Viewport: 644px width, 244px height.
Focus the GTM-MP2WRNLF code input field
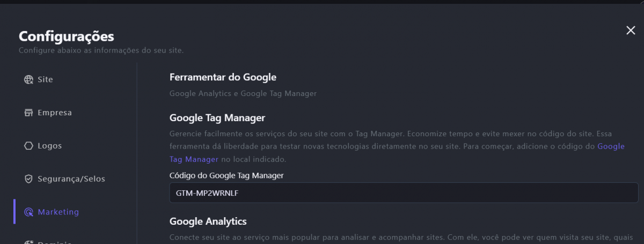[x=404, y=193]
